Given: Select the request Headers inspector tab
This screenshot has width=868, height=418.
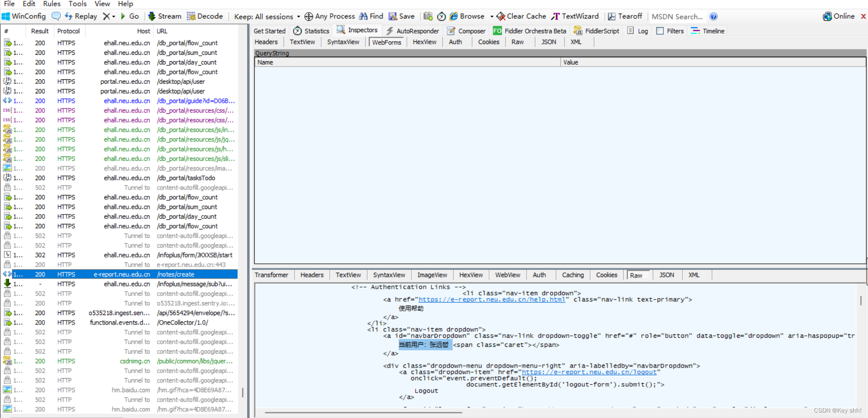Looking at the screenshot, I should 266,42.
